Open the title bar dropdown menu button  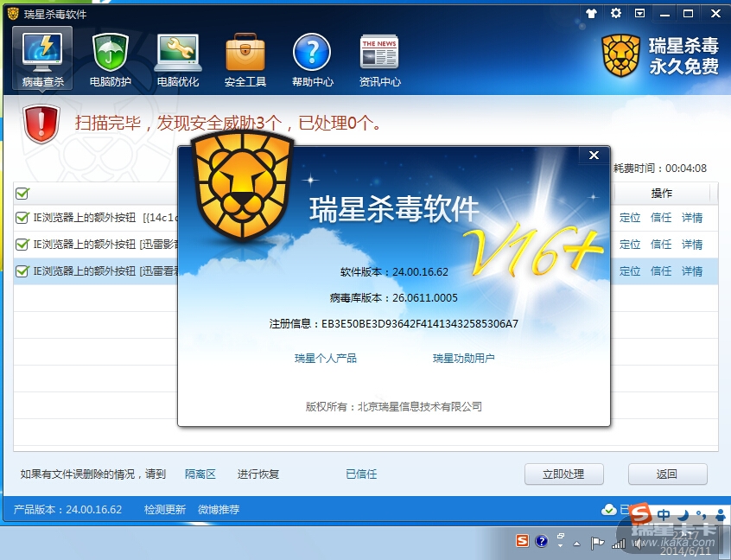click(x=640, y=13)
